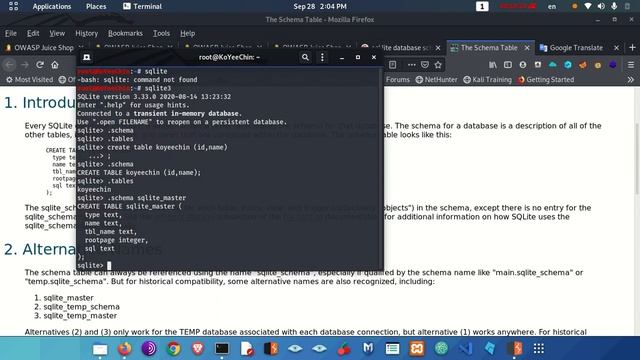Switch to terminal icon in dock
This screenshot has height=360, width=640.
click(x=222, y=348)
